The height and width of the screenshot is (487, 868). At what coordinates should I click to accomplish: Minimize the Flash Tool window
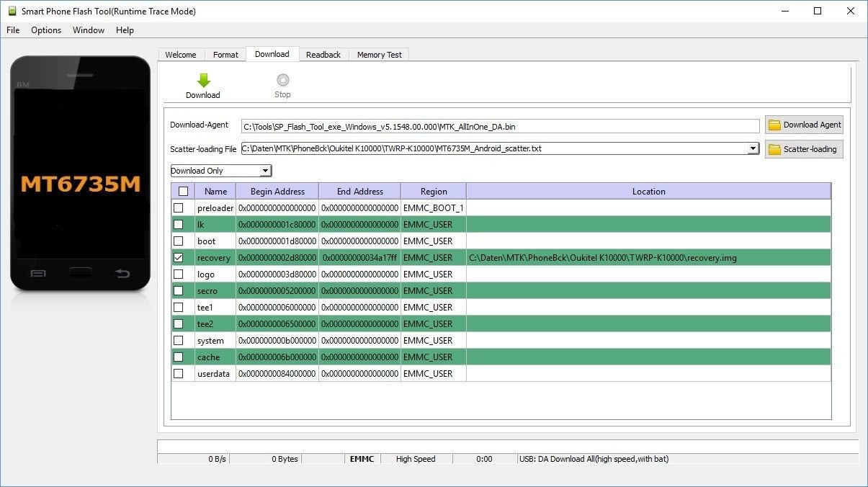click(x=784, y=11)
